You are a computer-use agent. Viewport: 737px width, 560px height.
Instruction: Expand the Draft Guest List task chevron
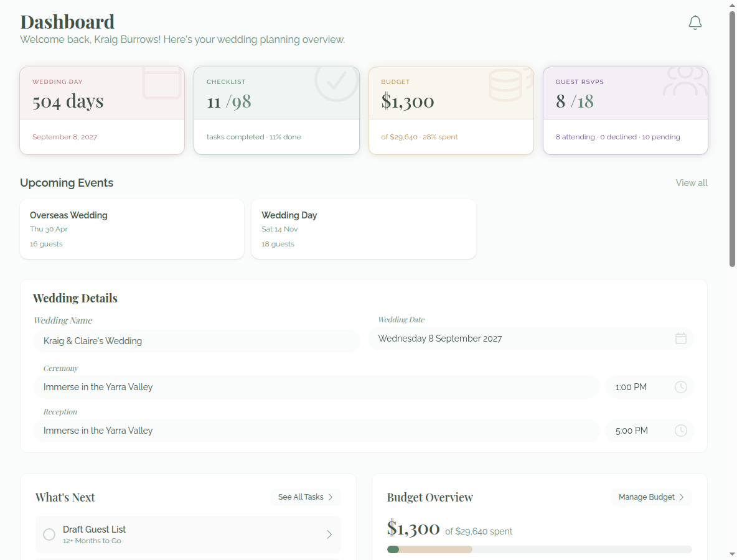coord(329,534)
